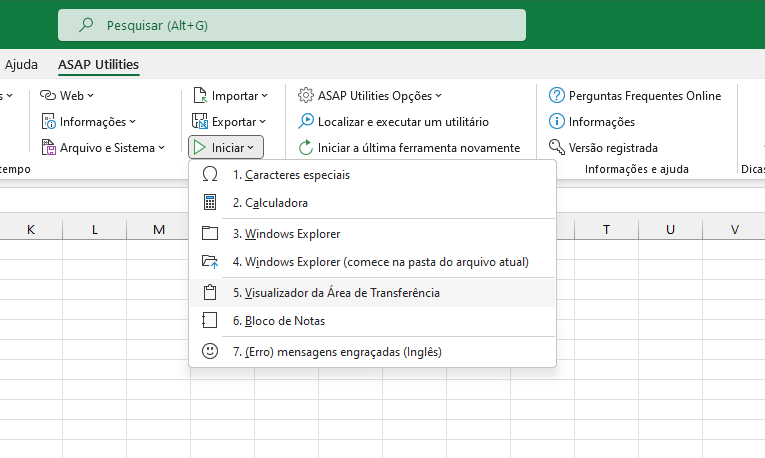This screenshot has height=458, width=765.
Task: Select 1. Caracteres especiais menu entry
Action: (372, 175)
